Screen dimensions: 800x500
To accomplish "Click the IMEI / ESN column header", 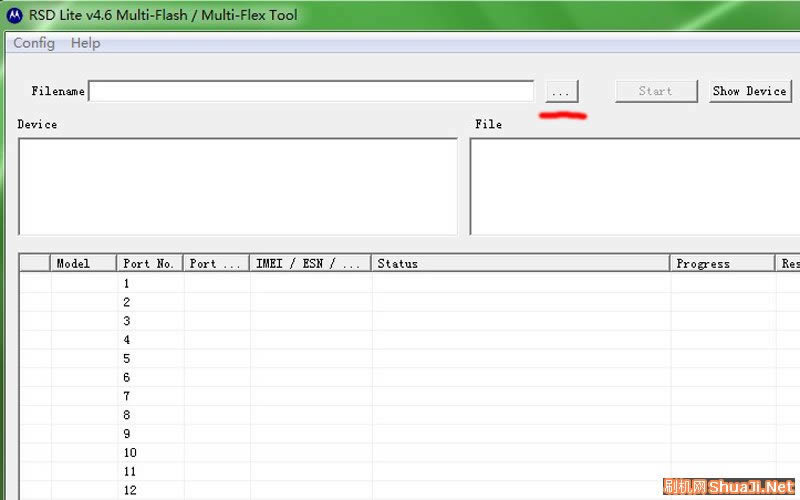I will point(308,264).
